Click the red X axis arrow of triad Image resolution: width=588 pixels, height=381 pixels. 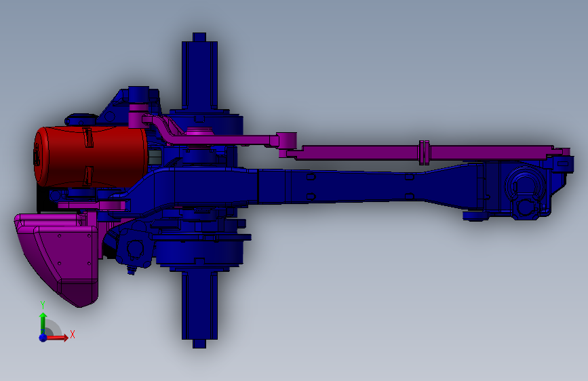(x=58, y=338)
